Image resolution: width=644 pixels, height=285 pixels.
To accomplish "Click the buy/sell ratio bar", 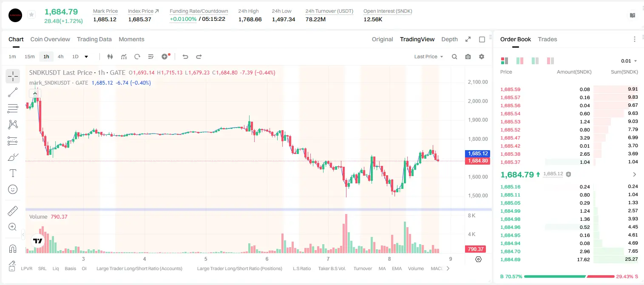I will click(569, 276).
